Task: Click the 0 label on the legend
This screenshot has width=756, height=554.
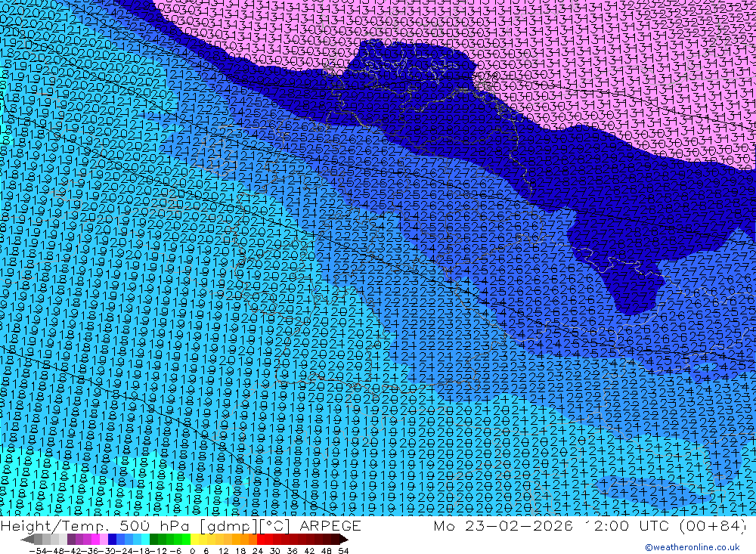Action: 192,551
